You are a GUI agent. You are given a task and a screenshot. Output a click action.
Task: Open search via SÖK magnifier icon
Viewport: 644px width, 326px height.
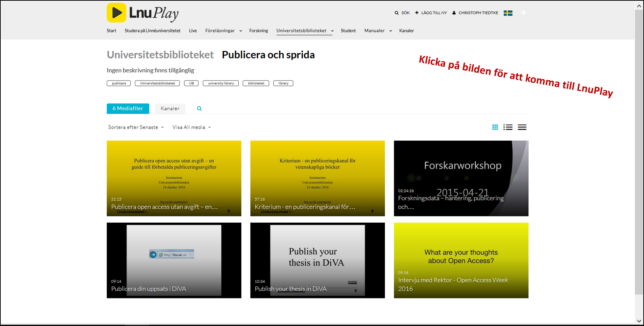[x=396, y=13]
